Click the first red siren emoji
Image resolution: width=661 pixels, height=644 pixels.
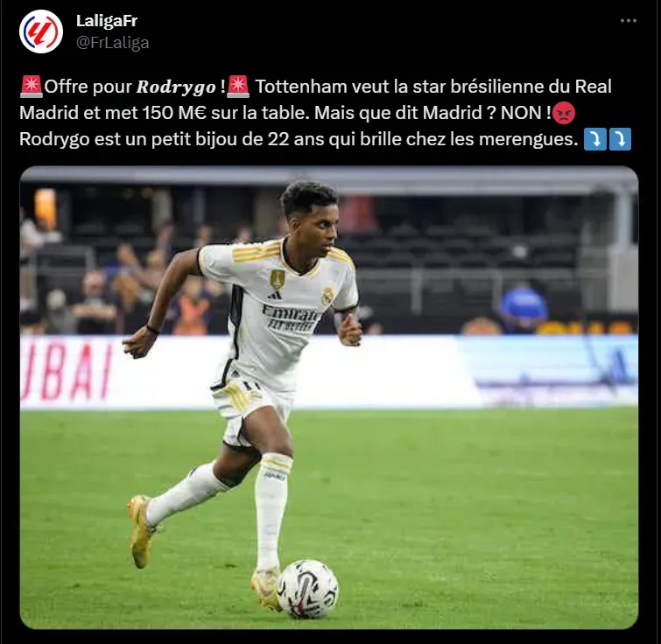(32, 87)
